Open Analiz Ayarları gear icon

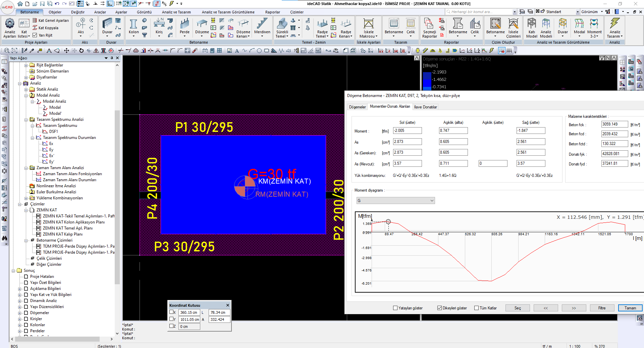[x=10, y=28]
